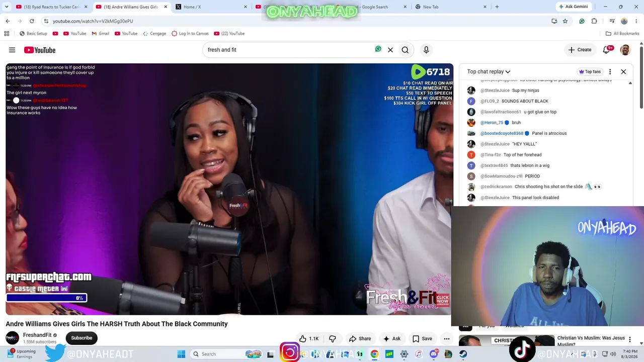Clear the 'fresh and fit' search text
Screen dimensions: 644x362
click(390, 50)
